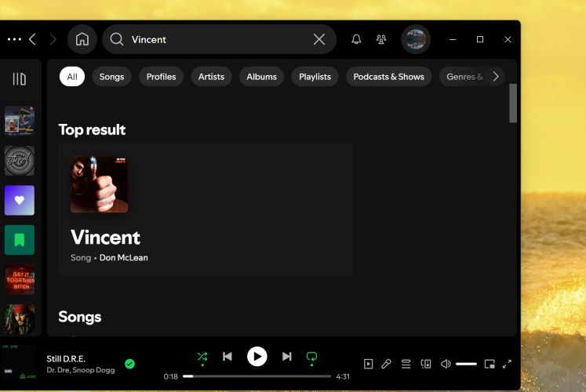Screen dimensions: 586x392
Task: Skip to previous track
Action: (x=227, y=357)
